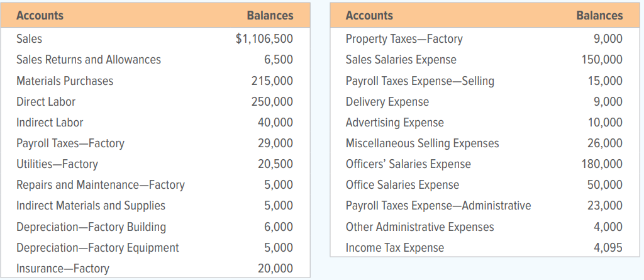Click the Sales balance $1,106,500
This screenshot has width=644, height=280.
pos(265,38)
